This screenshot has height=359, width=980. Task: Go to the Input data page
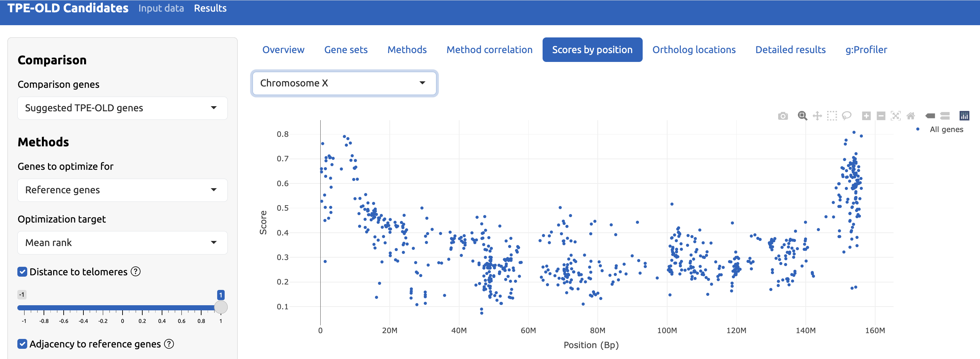[x=161, y=9]
